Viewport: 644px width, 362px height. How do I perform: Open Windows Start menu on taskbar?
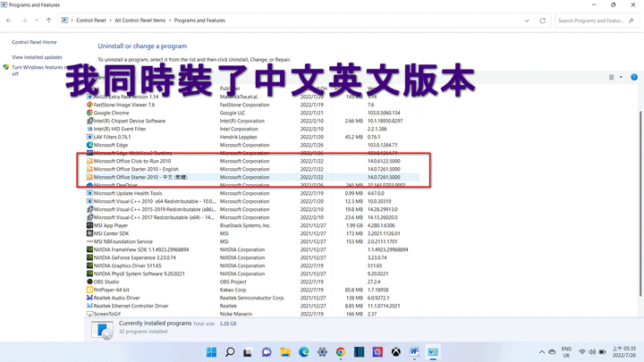pyautogui.click(x=211, y=352)
